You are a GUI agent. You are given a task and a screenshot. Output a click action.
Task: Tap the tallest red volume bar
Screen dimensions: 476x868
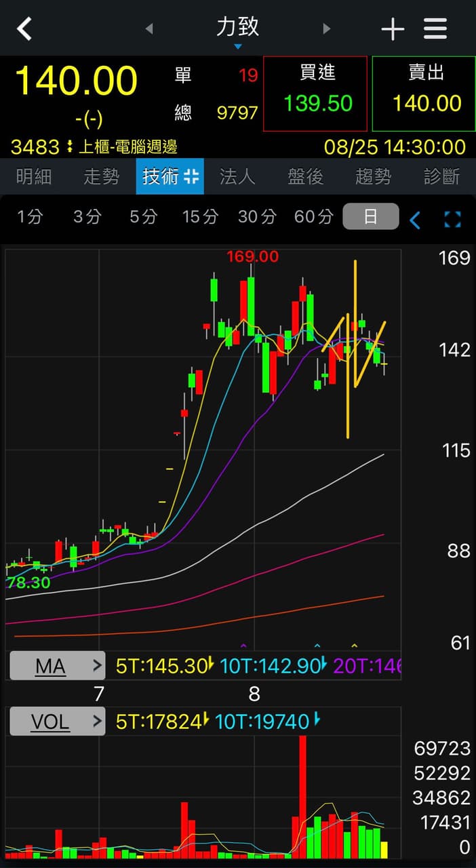pos(302,797)
